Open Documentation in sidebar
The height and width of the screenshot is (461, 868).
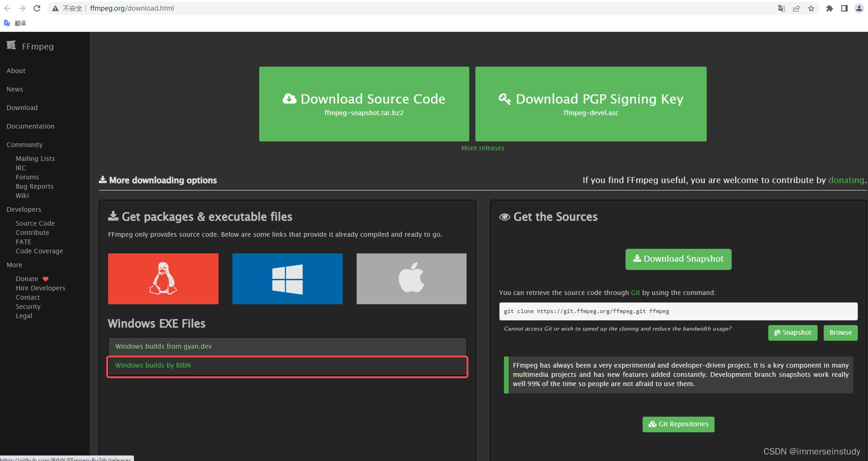click(30, 126)
